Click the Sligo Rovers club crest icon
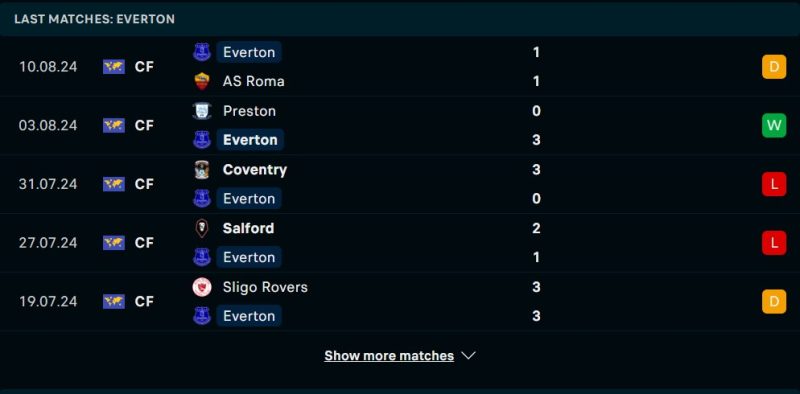This screenshot has width=800, height=394. [202, 287]
